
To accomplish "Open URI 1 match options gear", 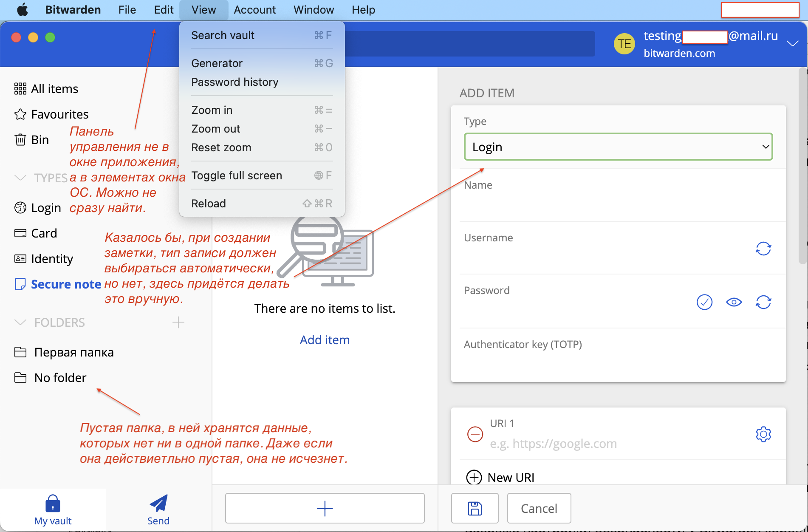I will [763, 434].
